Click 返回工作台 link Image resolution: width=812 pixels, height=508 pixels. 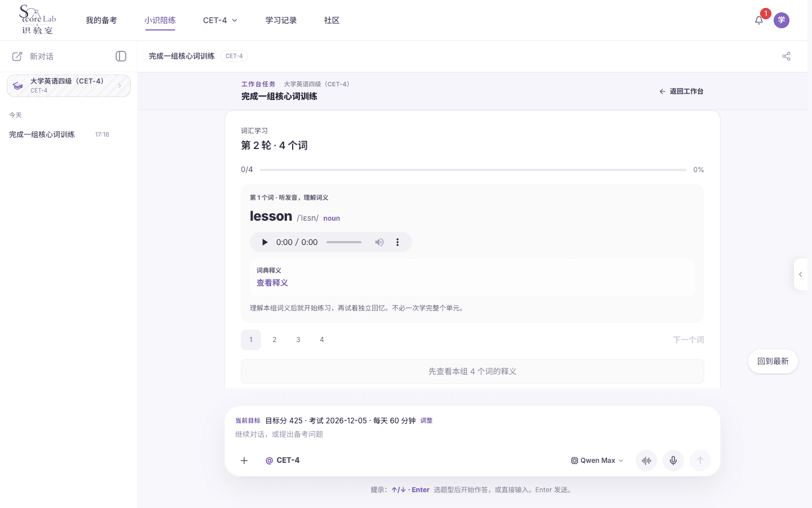(681, 91)
